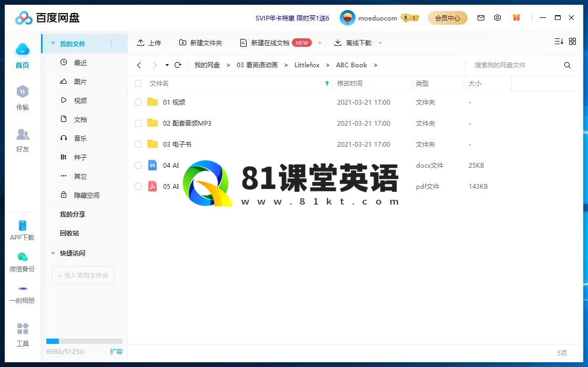Open the three-dot menu beside 我的文件

[111, 44]
